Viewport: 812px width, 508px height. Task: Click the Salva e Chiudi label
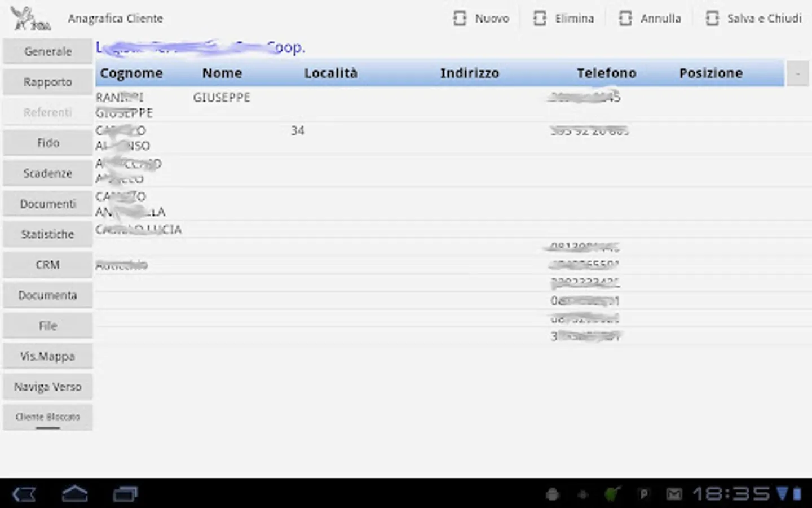tap(764, 19)
